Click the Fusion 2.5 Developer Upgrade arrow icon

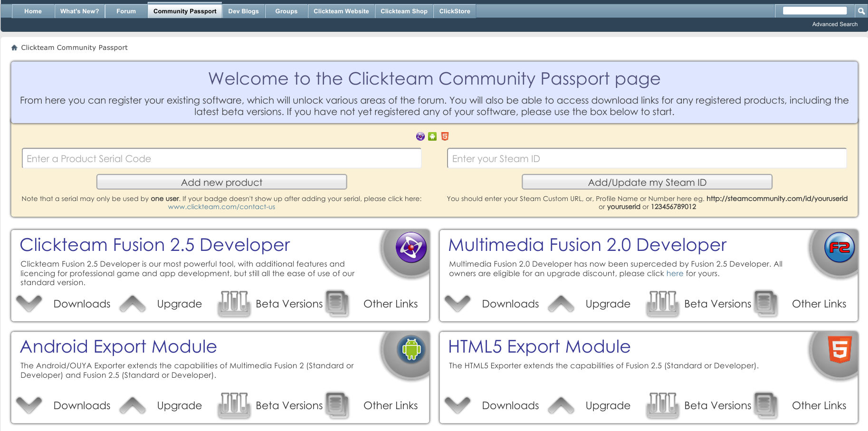(133, 304)
